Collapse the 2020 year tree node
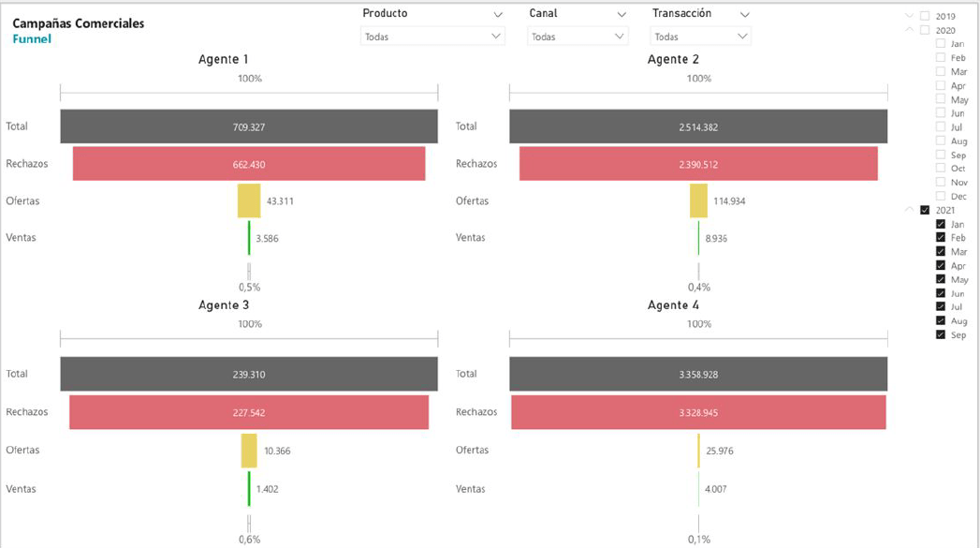 [x=909, y=30]
